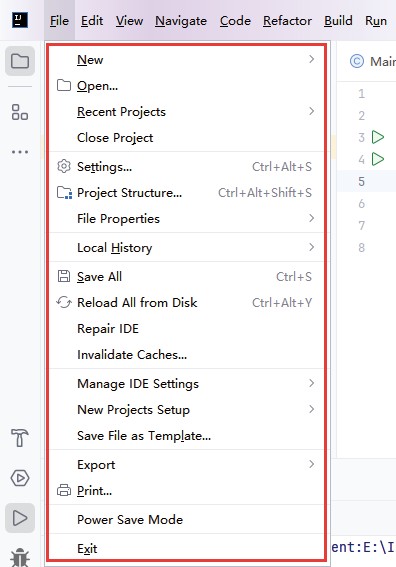This screenshot has height=567, width=396.
Task: Switch to the Main editor tab
Action: 372,61
